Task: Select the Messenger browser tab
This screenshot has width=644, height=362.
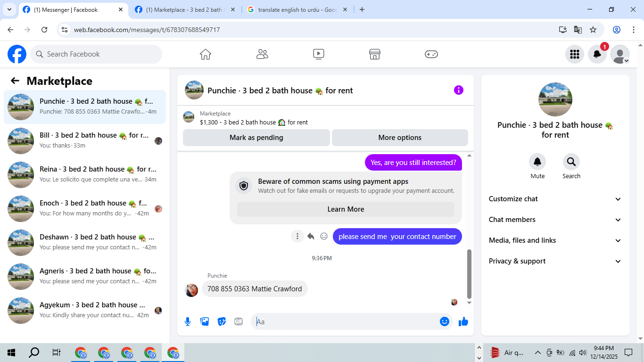Action: click(x=74, y=9)
